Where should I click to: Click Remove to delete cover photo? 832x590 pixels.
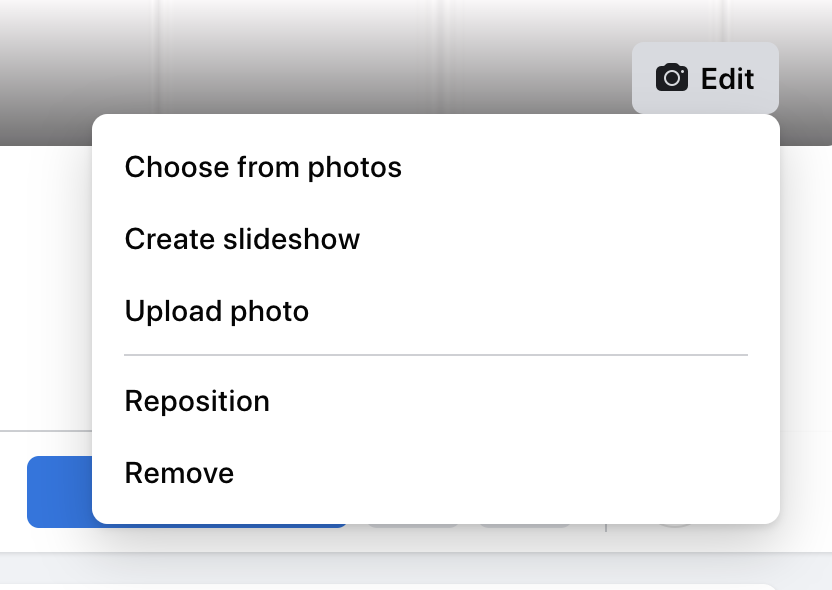[179, 473]
